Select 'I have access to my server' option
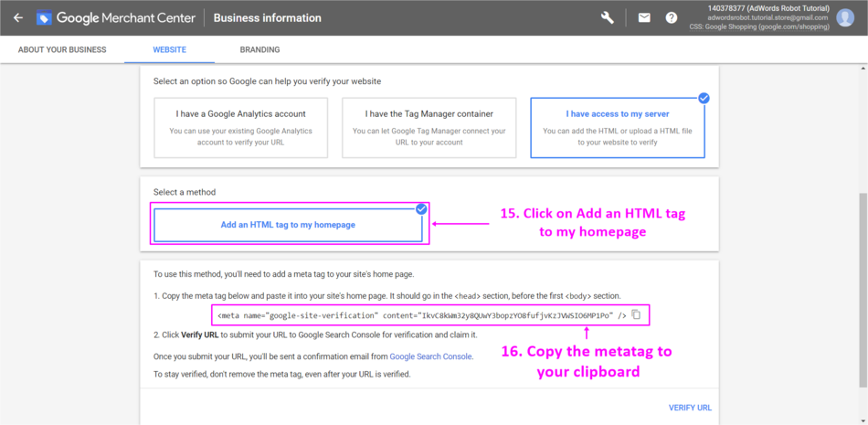The image size is (868, 425). click(618, 128)
